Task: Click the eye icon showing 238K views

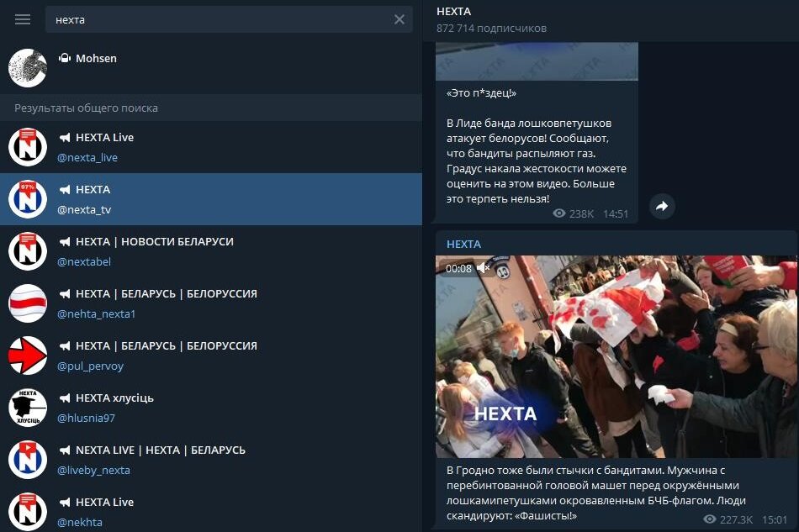Action: click(558, 213)
